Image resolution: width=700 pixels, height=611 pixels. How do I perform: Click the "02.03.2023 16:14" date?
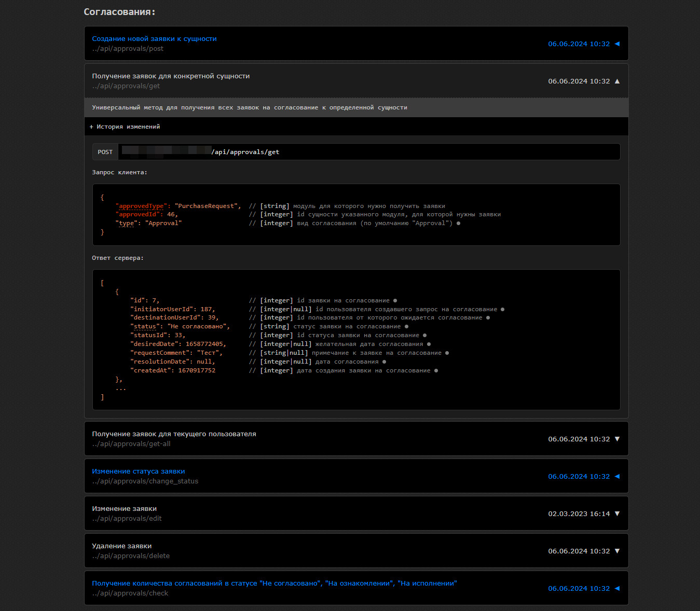tap(579, 514)
